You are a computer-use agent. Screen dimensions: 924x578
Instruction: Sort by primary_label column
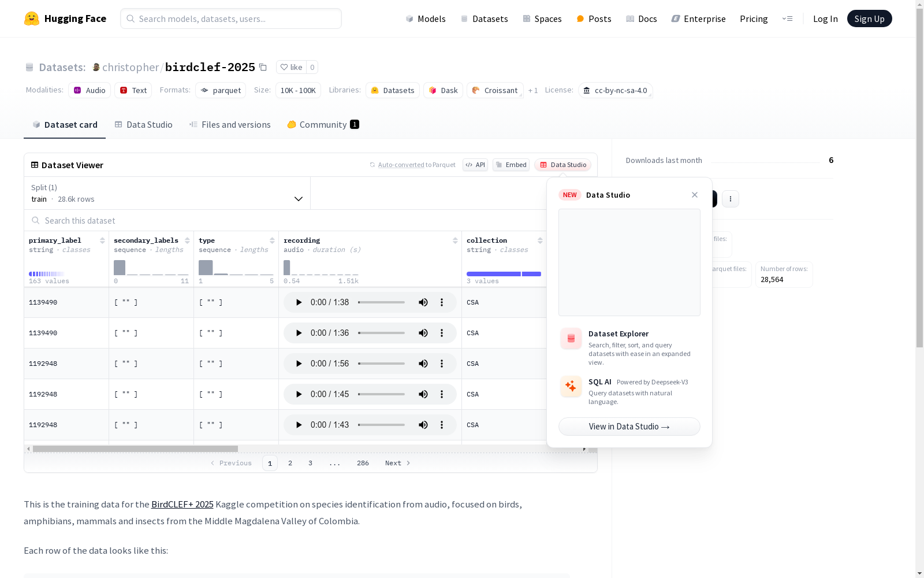[102, 240]
